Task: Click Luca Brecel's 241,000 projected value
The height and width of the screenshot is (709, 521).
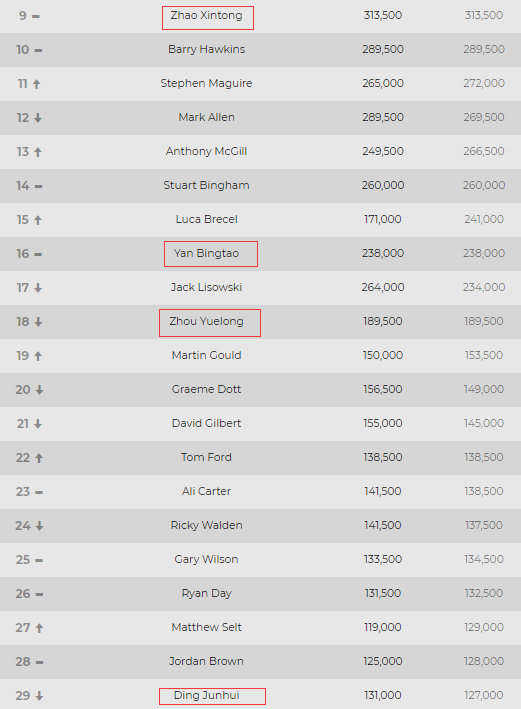Action: click(x=484, y=219)
